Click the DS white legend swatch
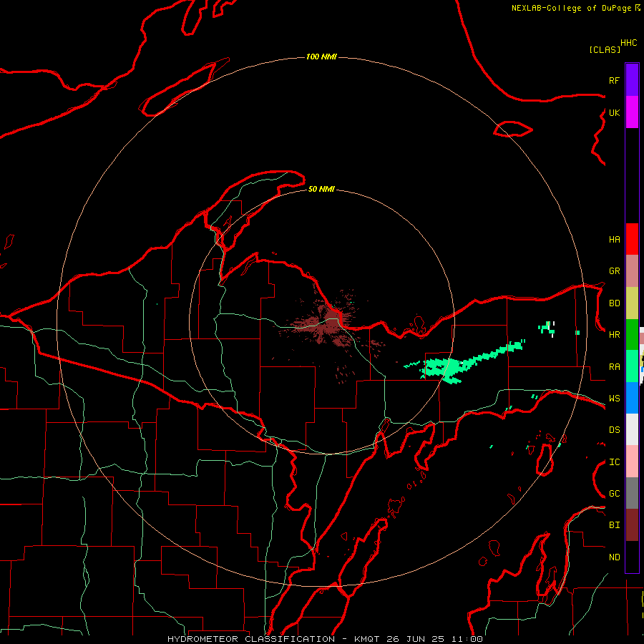This screenshot has width=644, height=644. [x=632, y=429]
